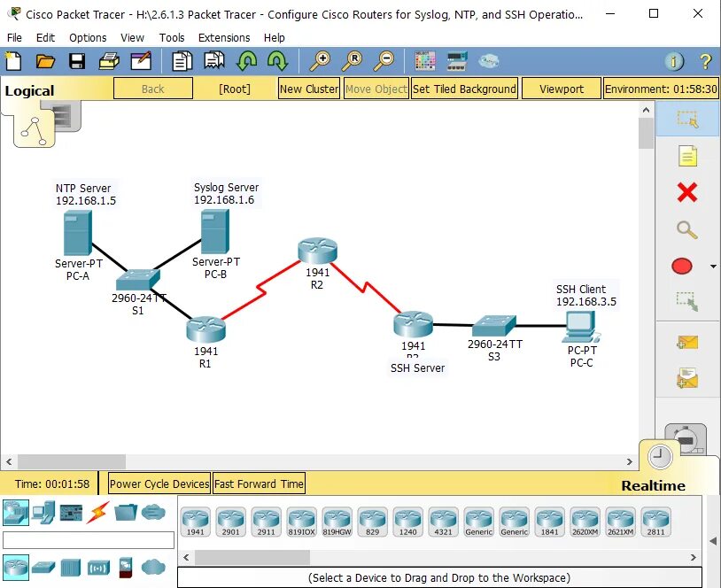721x588 pixels.
Task: Click the cloud icon in toolbar
Action: pyautogui.click(x=488, y=61)
